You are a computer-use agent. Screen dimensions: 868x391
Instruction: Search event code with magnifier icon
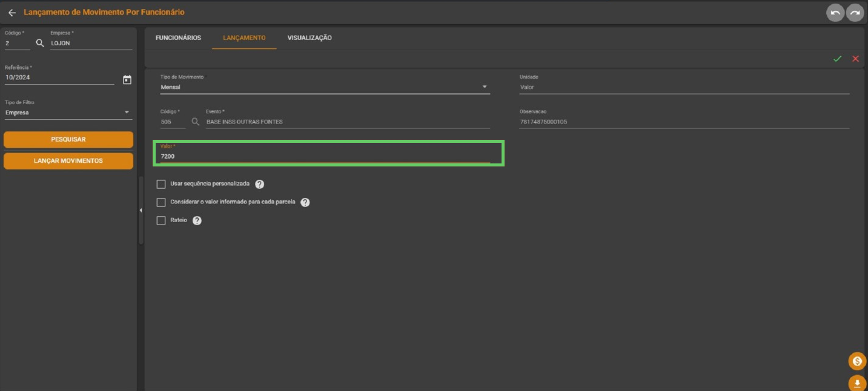click(196, 122)
